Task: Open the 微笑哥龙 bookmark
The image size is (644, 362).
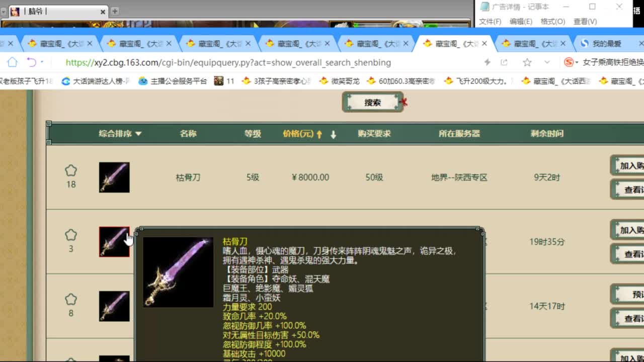Action: 340,80
